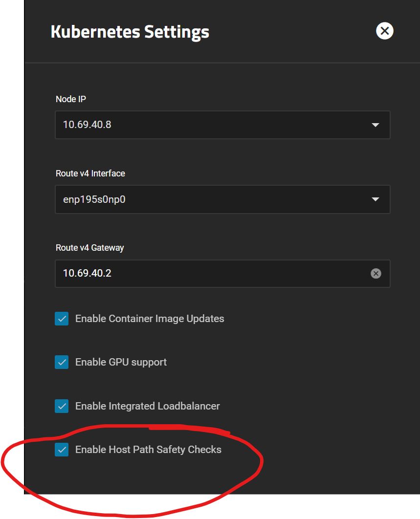Open the Node IP selector showing 10.69.40.8
Screen dimensions: 420x519
click(x=215, y=125)
